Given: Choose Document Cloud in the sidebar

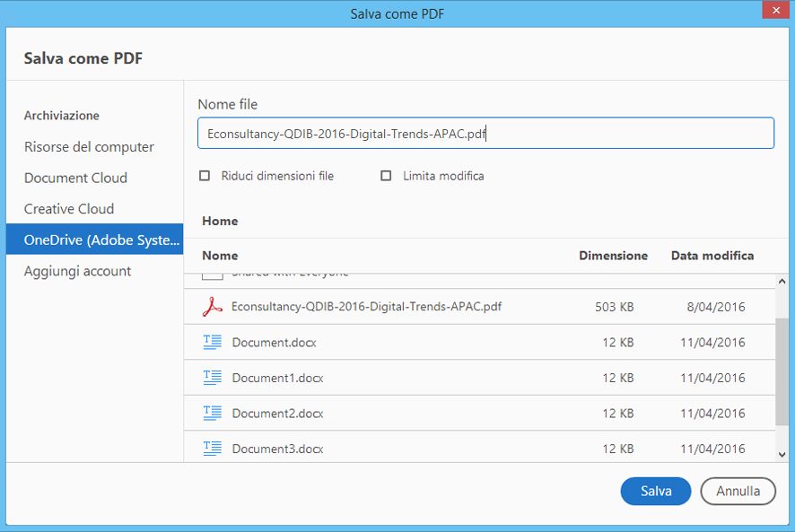Looking at the screenshot, I should [75, 178].
